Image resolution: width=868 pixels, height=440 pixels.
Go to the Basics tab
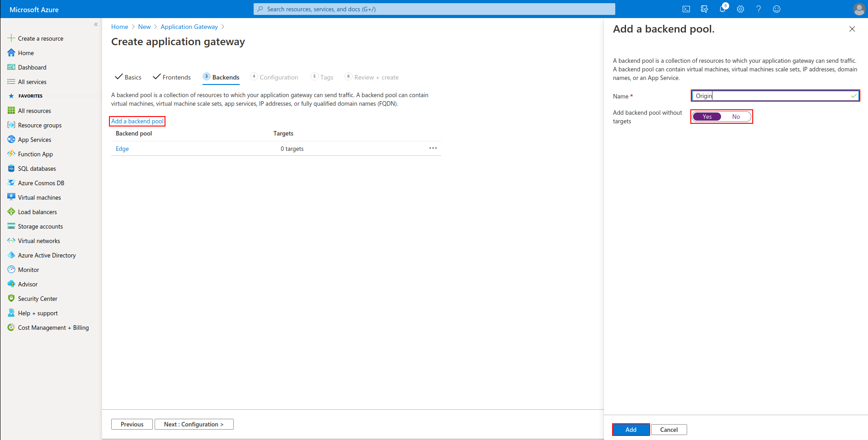click(x=128, y=77)
